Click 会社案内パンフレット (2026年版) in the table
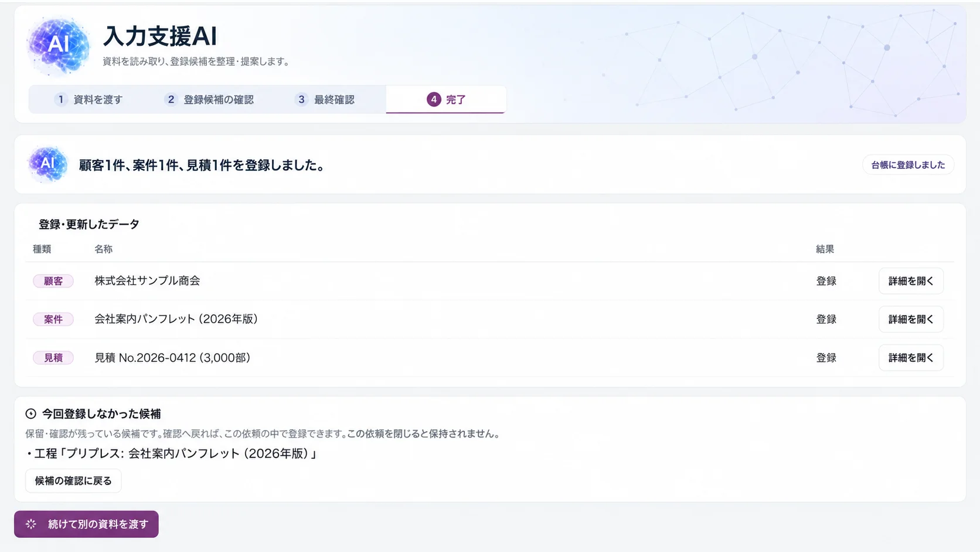The width and height of the screenshot is (980, 552). coord(176,319)
